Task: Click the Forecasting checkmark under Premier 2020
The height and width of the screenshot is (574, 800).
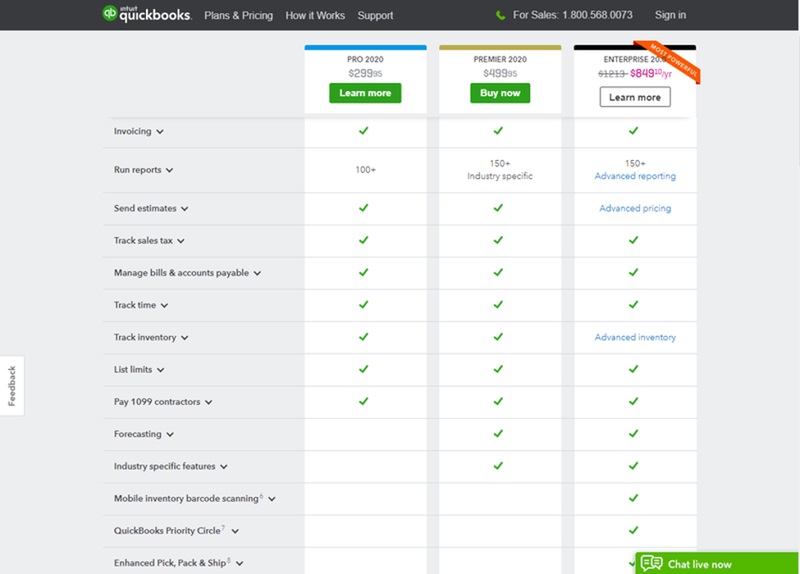Action: click(498, 434)
